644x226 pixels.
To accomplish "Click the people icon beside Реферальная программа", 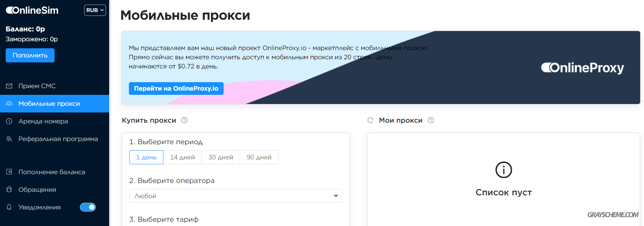I will point(9,139).
